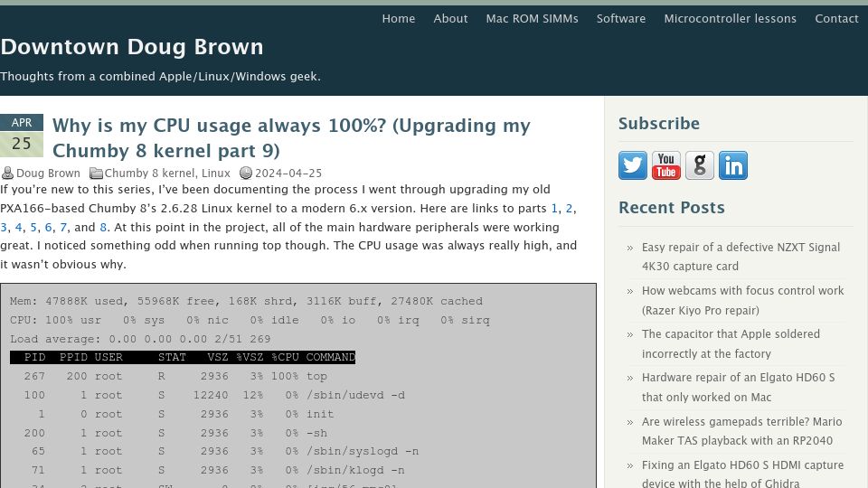Open 'Easy repair of a defective NZXT Signal' post
This screenshot has height=488, width=868.
tap(741, 257)
